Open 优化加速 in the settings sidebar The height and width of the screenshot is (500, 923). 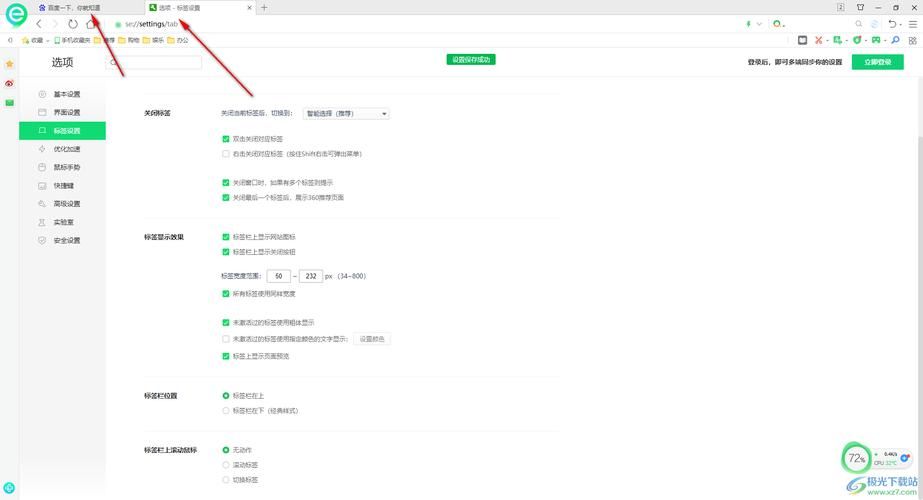pyautogui.click(x=62, y=149)
